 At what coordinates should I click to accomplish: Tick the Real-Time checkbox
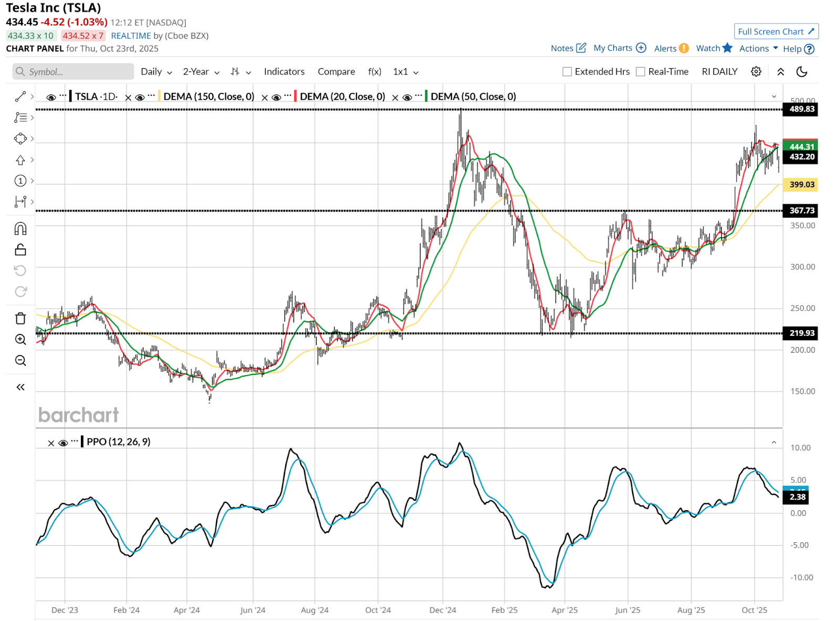[x=640, y=72]
